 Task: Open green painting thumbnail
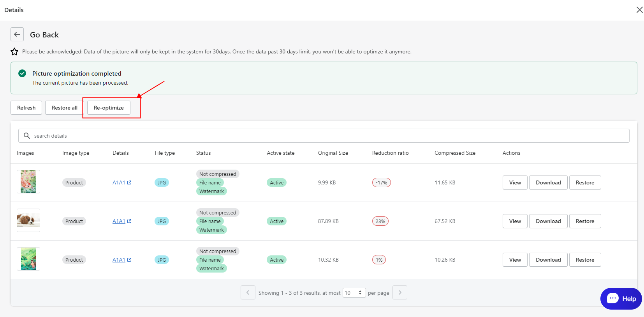[28, 259]
